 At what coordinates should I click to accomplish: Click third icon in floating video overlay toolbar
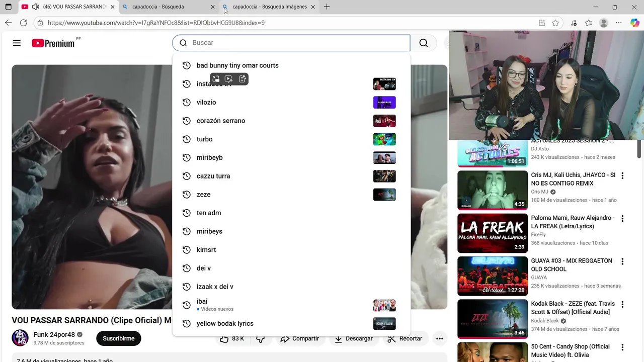243,79
